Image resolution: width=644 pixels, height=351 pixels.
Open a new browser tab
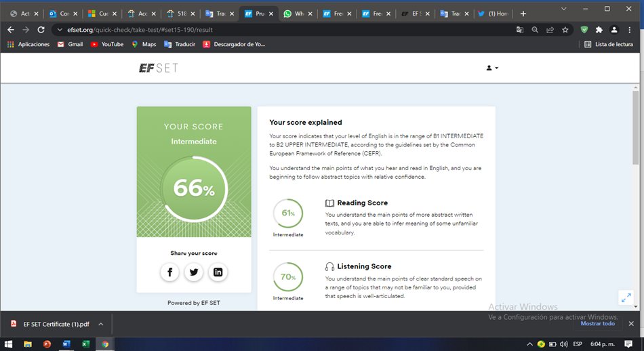point(523,14)
